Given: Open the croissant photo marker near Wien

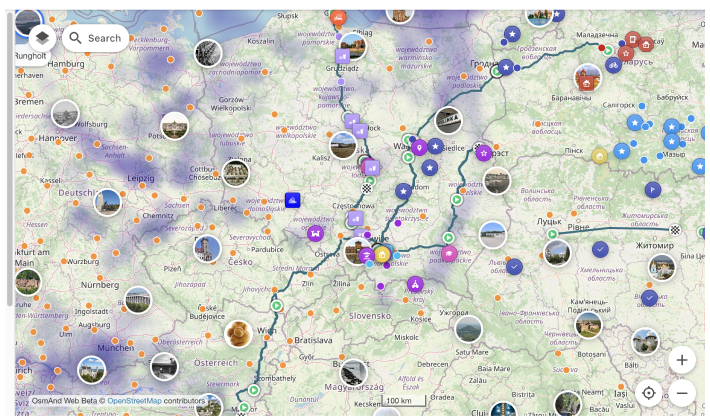Looking at the screenshot, I should (x=238, y=333).
